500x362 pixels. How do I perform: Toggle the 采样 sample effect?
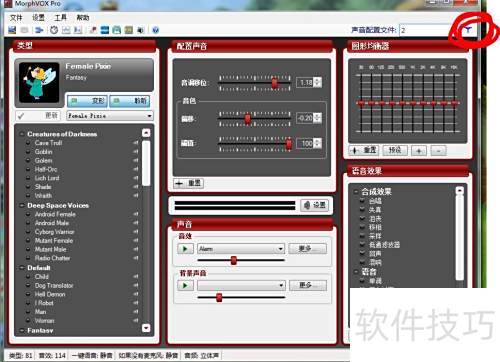(x=375, y=236)
